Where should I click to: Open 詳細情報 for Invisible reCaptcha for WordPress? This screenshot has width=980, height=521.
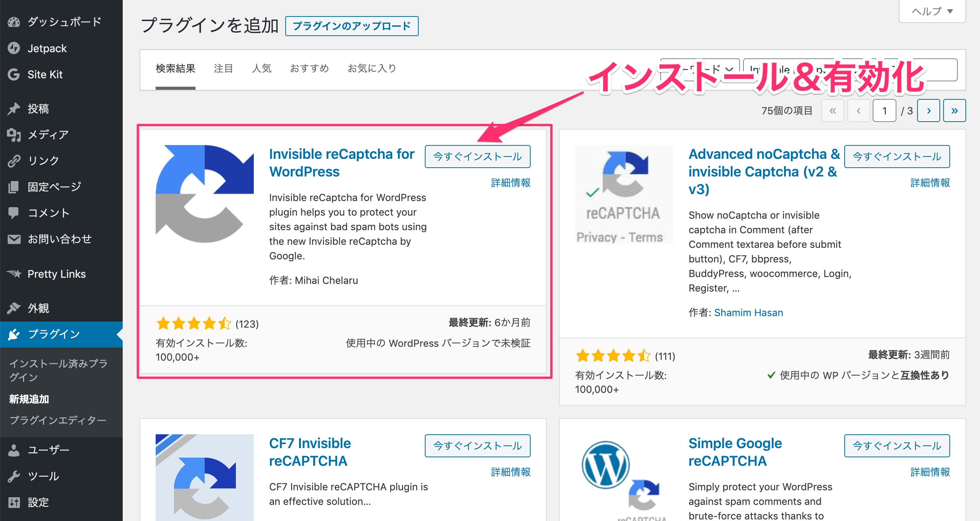pos(511,183)
